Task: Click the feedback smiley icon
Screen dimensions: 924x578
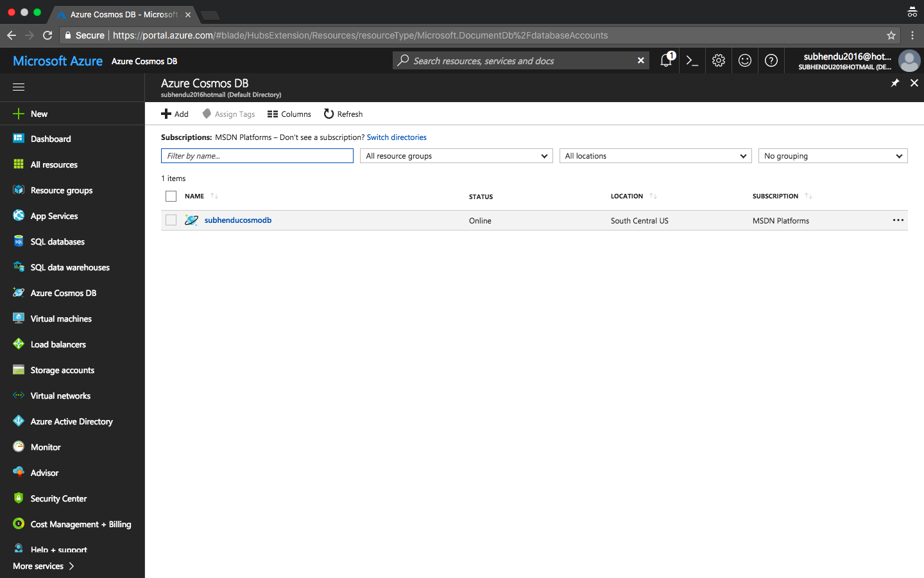Action: tap(745, 60)
